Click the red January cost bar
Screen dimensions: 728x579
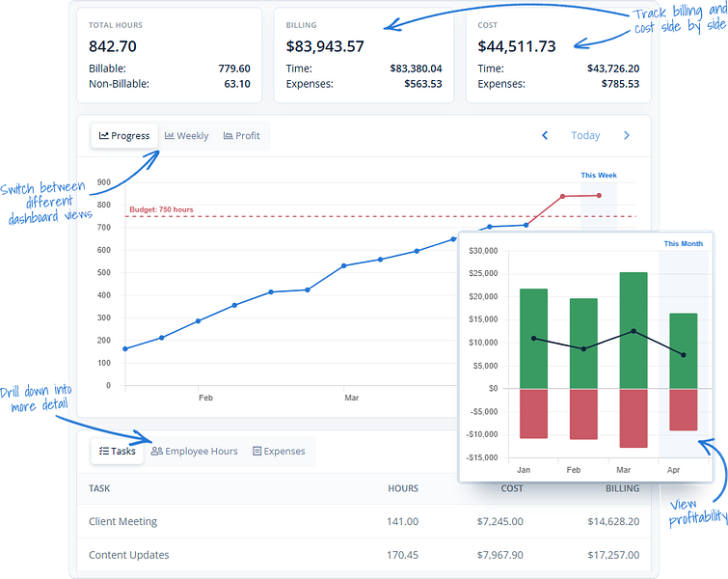(533, 413)
